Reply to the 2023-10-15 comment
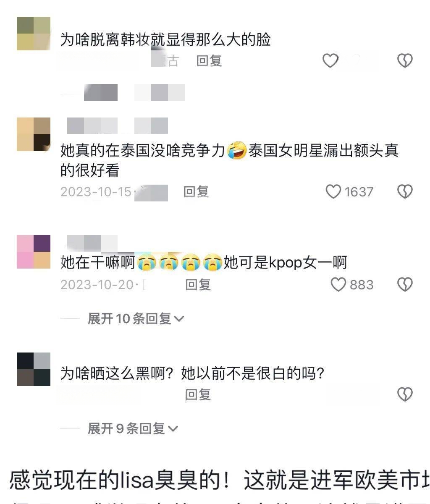This screenshot has height=504, width=430. point(196,192)
